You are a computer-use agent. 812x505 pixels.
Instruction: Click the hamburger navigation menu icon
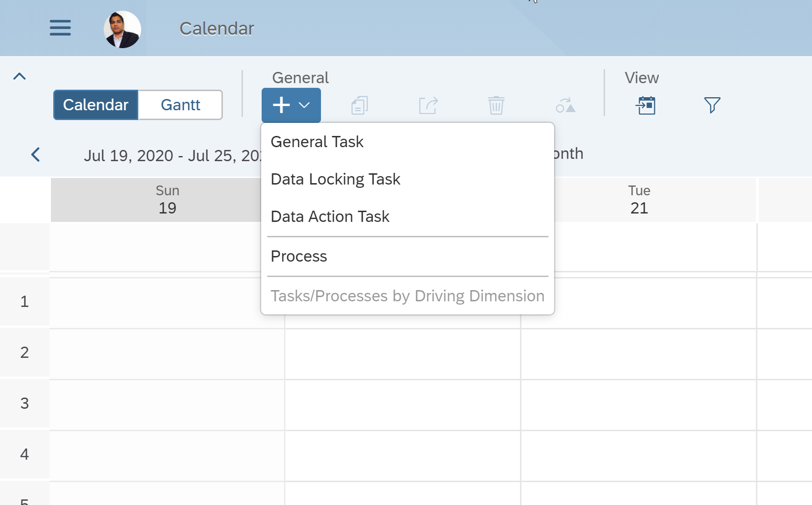(60, 28)
